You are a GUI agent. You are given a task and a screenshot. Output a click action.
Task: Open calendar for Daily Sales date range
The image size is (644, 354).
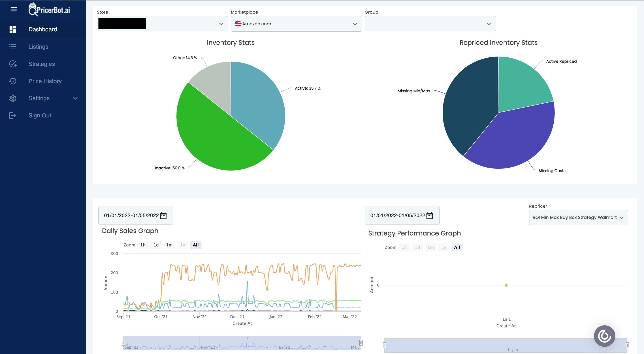pos(163,216)
